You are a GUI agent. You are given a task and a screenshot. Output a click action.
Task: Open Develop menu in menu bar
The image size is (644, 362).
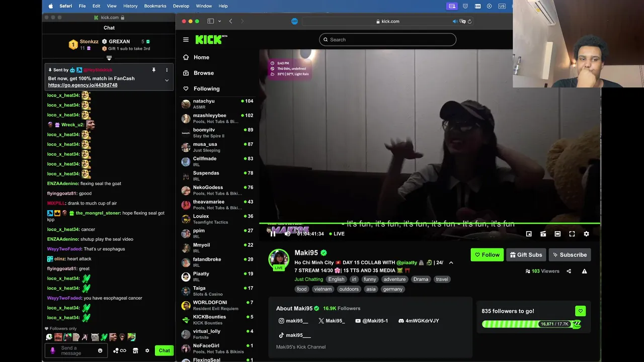(x=181, y=6)
